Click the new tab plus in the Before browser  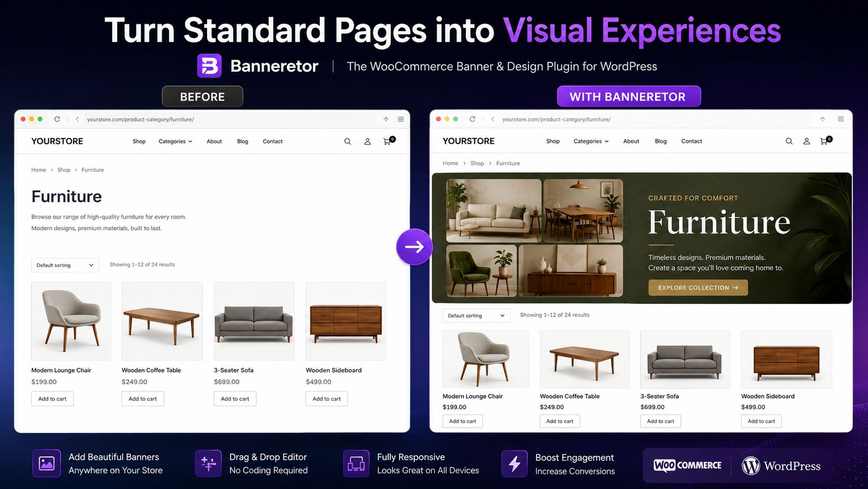tap(386, 119)
